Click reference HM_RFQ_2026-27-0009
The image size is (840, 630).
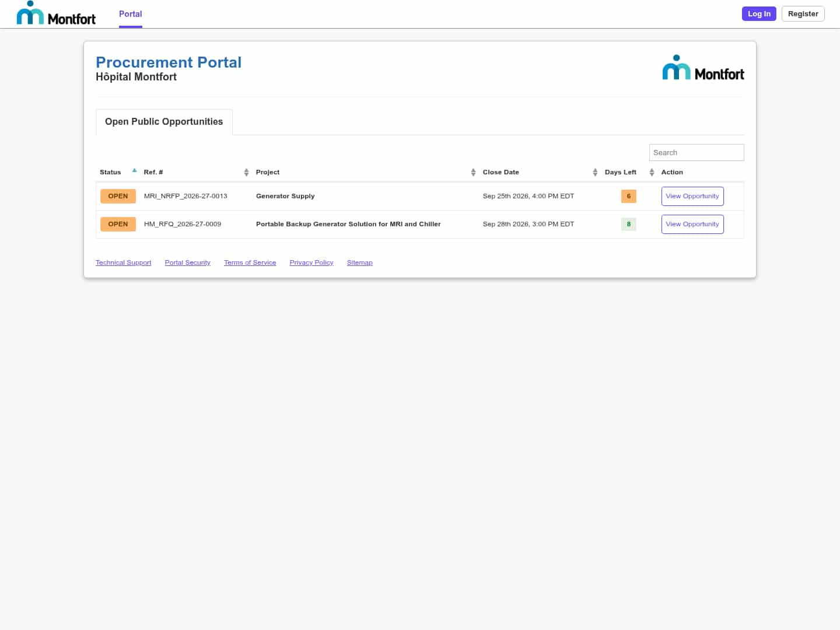(x=183, y=224)
